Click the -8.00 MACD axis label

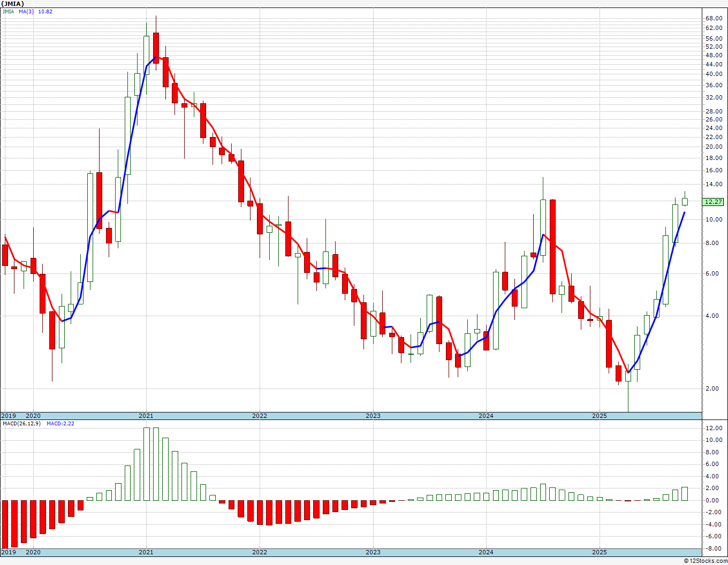point(714,548)
